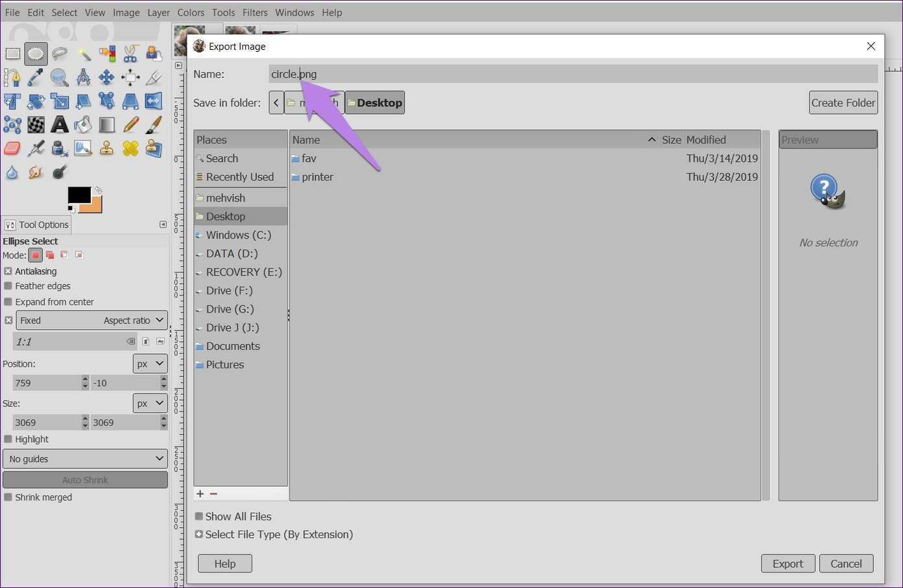
Task: Choose the Smudge finger tool
Action: click(36, 172)
